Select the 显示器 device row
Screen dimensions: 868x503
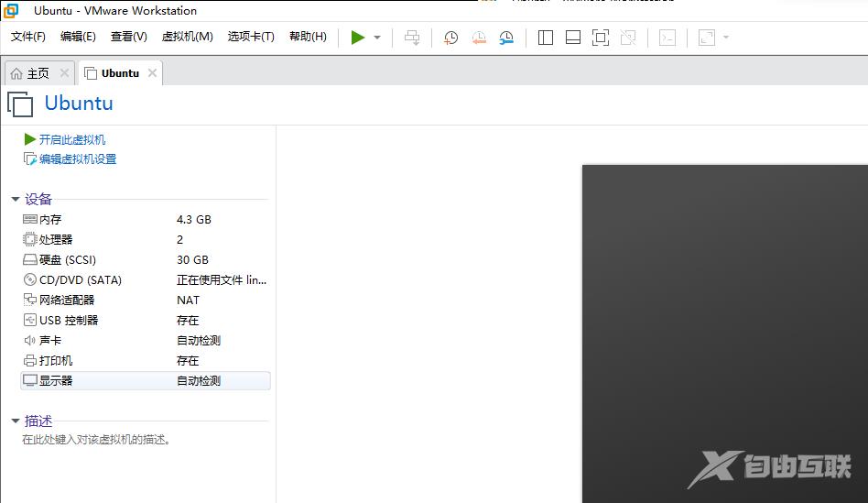click(x=146, y=380)
